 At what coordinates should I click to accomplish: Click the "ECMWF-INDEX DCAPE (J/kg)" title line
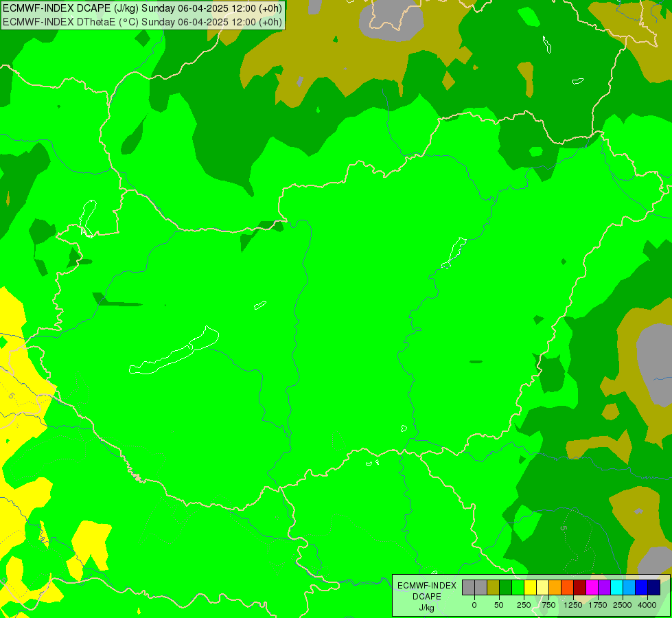coord(142,8)
